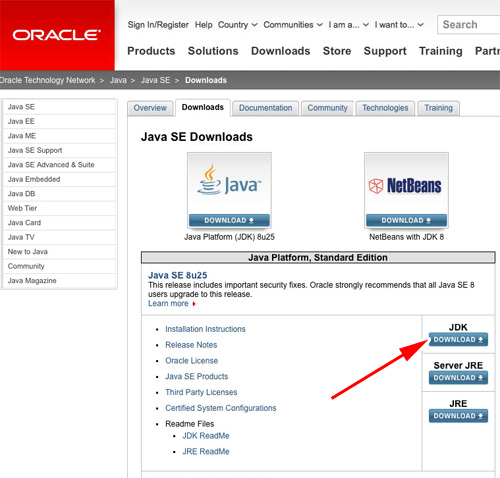
Task: Click the NetBeans logo image
Action: [406, 186]
